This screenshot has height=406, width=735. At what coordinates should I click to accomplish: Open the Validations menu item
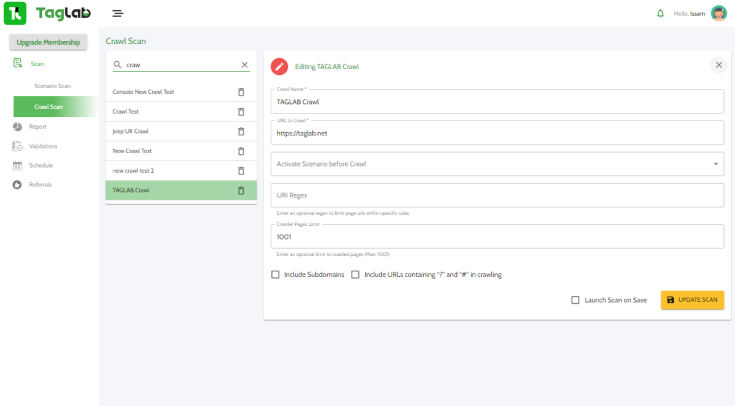[x=43, y=146]
